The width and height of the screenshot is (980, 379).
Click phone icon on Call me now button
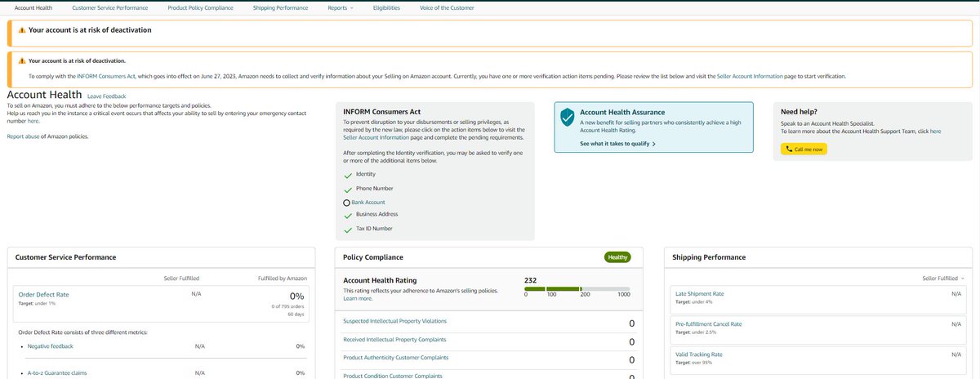point(789,149)
